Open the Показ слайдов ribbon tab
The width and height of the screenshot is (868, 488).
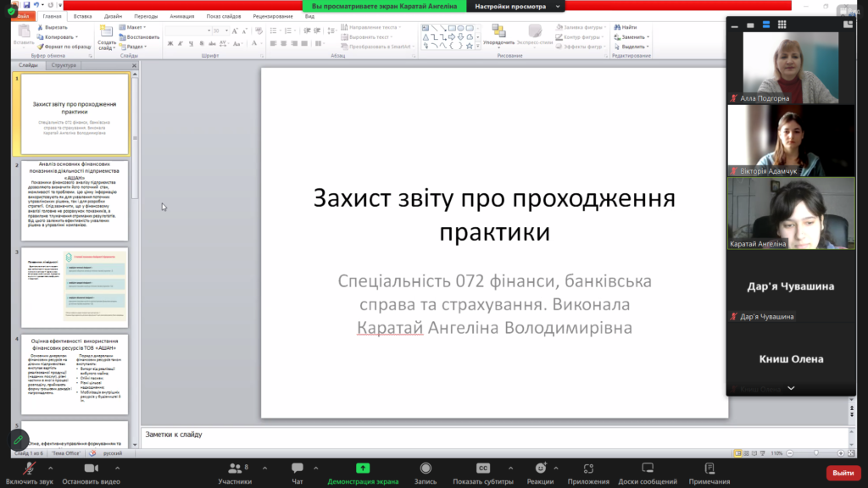(x=224, y=17)
